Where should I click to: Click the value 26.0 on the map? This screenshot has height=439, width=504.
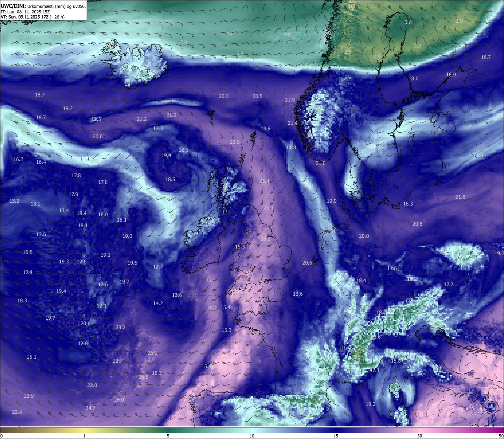tap(119, 400)
